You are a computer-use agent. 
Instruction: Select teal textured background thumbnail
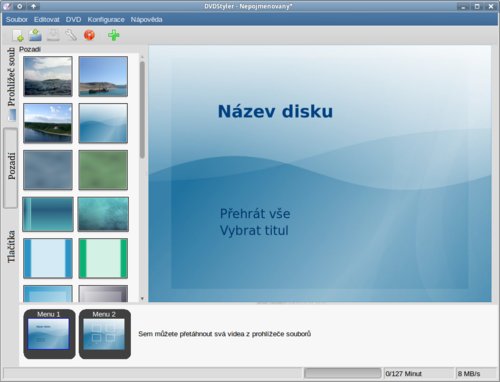click(x=103, y=214)
